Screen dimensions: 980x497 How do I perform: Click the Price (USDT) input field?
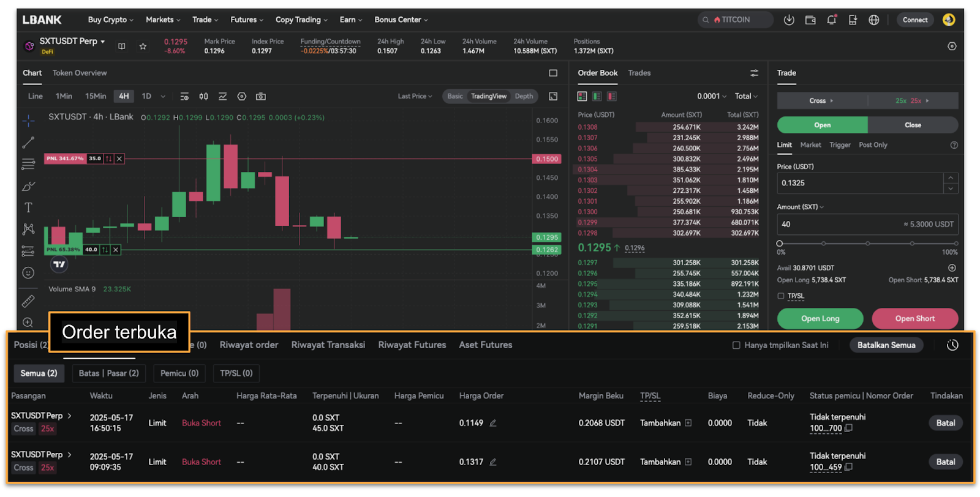(x=860, y=183)
